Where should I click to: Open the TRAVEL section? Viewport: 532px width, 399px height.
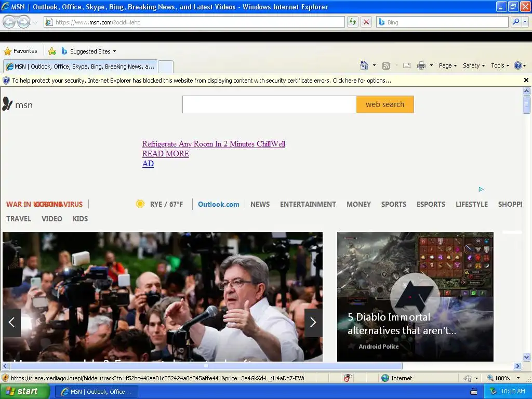19,219
